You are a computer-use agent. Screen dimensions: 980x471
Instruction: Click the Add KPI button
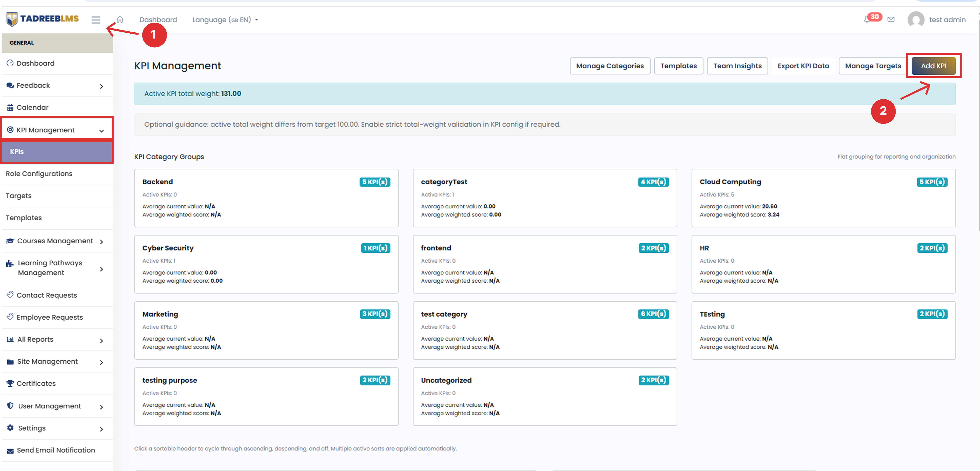click(933, 66)
